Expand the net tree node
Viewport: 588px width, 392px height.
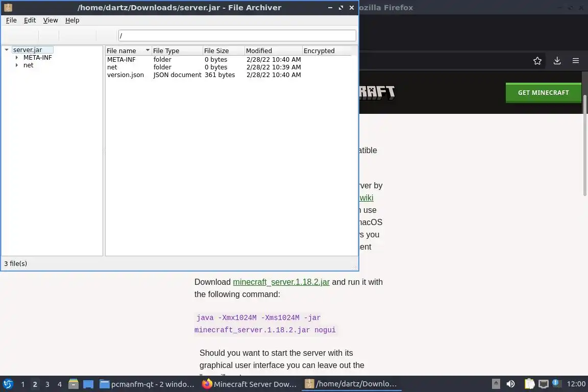point(16,65)
